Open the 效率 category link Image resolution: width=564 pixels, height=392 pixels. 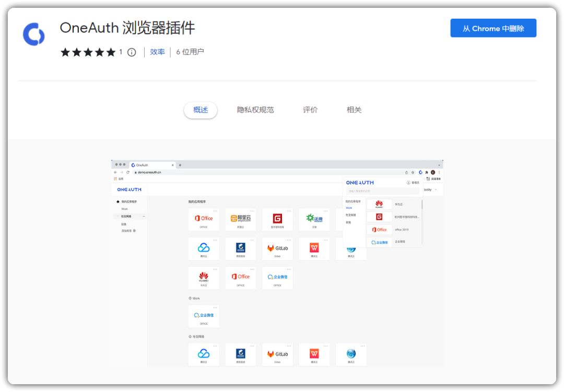click(x=157, y=52)
